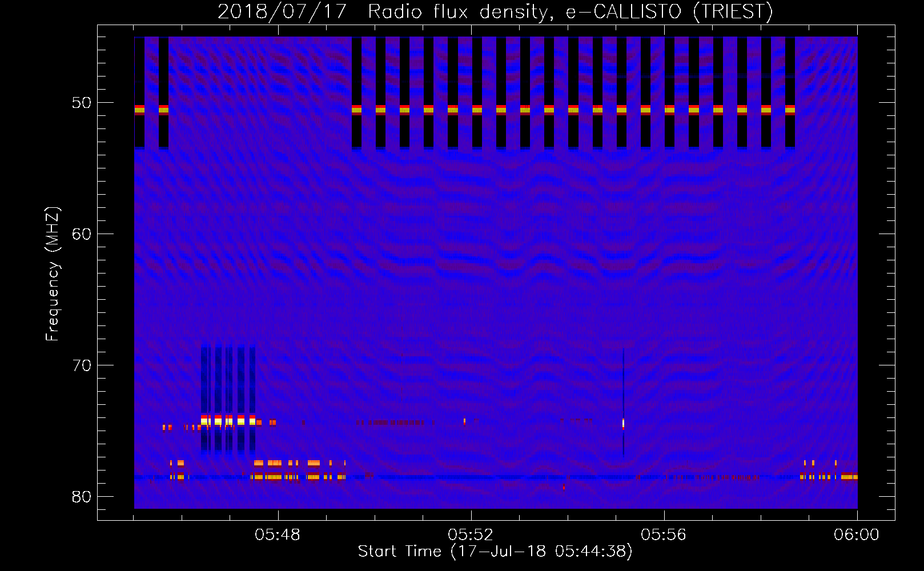The width and height of the screenshot is (924, 571).
Task: Click the 05:52 time tick label
Action: 471,535
